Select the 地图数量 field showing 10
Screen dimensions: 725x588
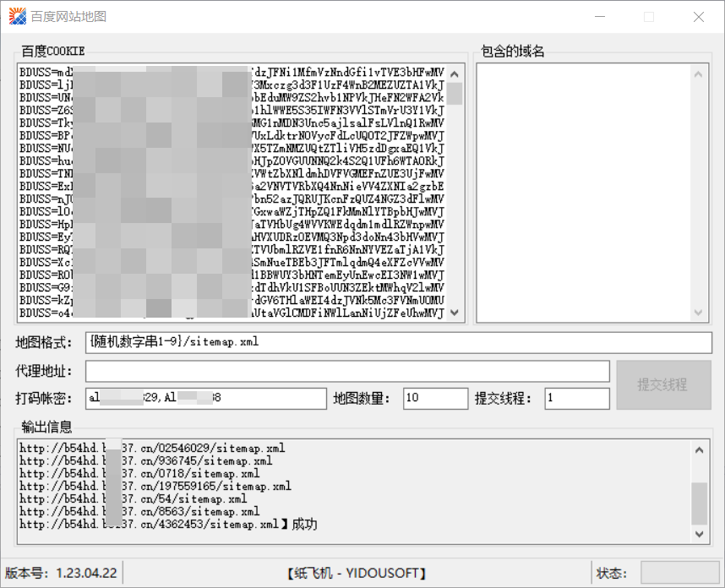(435, 398)
